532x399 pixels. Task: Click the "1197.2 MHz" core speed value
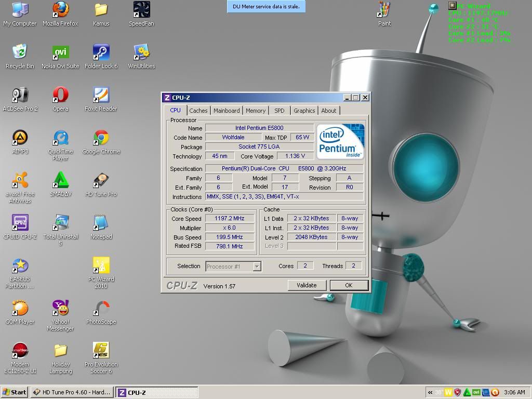[230, 219]
